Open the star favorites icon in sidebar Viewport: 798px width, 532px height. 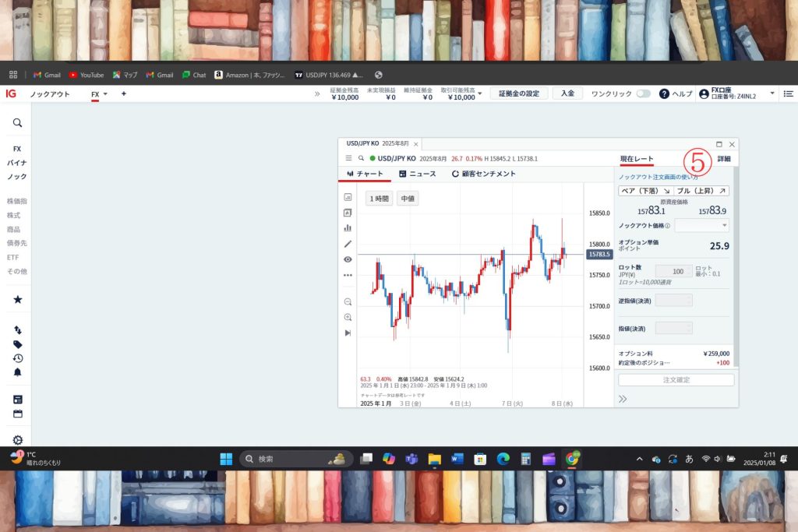(x=17, y=299)
